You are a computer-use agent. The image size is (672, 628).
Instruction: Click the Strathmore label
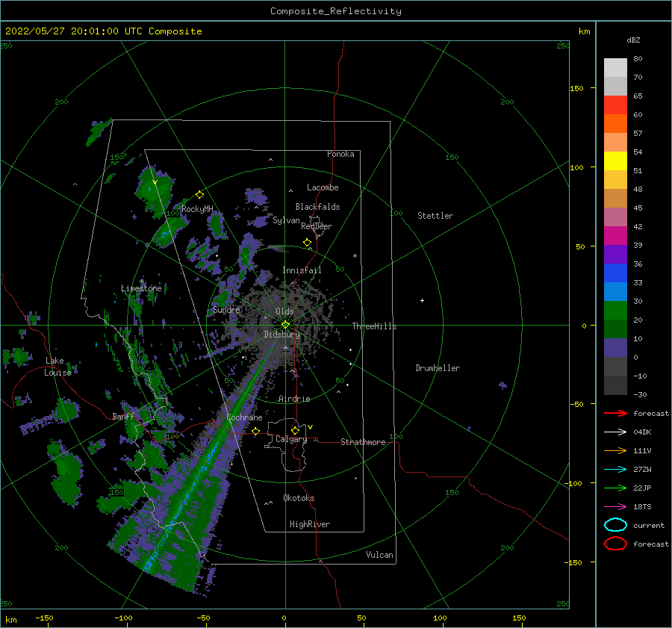pos(364,442)
